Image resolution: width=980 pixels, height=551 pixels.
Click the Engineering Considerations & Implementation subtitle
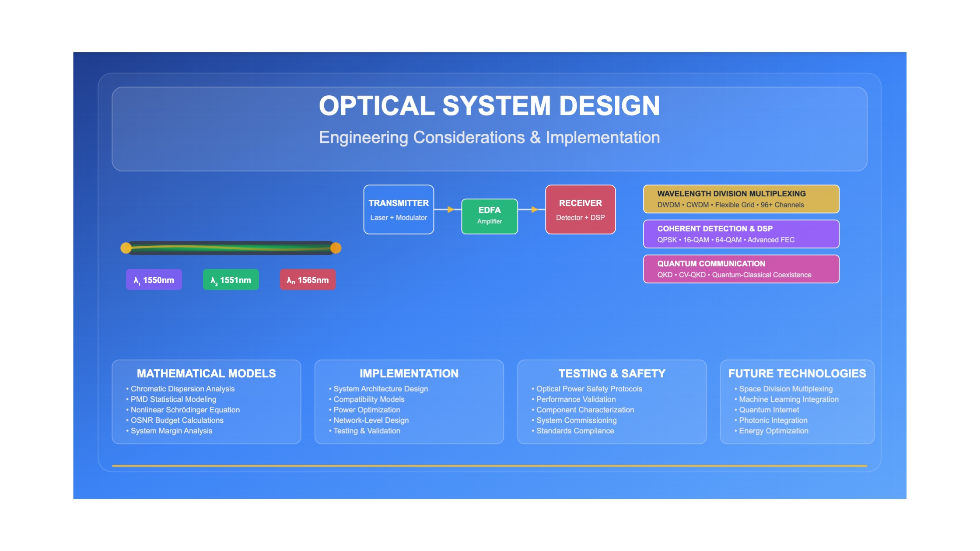coord(489,137)
